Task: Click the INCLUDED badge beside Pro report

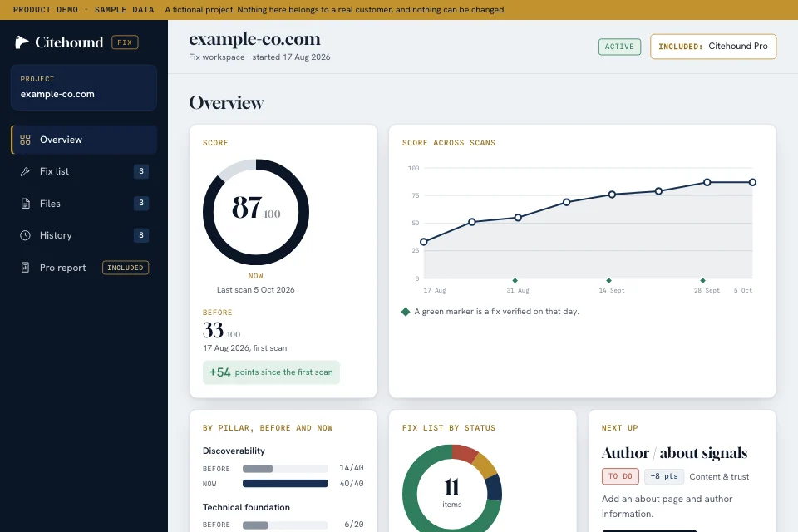Action: [126, 268]
